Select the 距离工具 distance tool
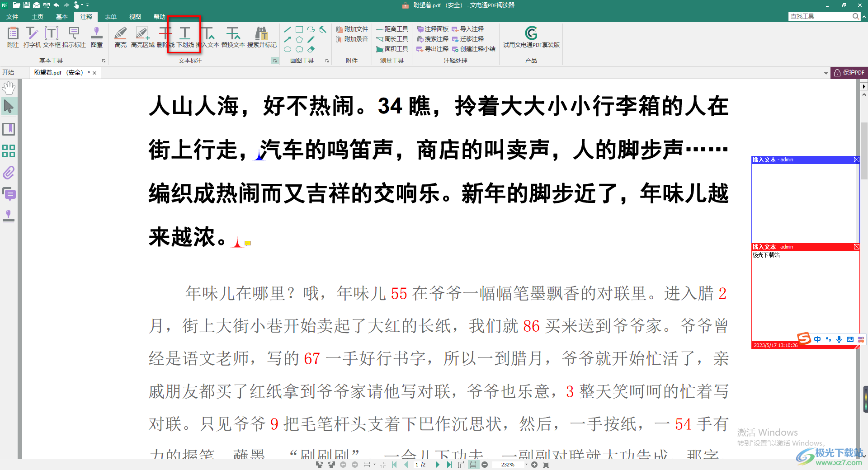Image resolution: width=868 pixels, height=470 pixels. point(392,29)
